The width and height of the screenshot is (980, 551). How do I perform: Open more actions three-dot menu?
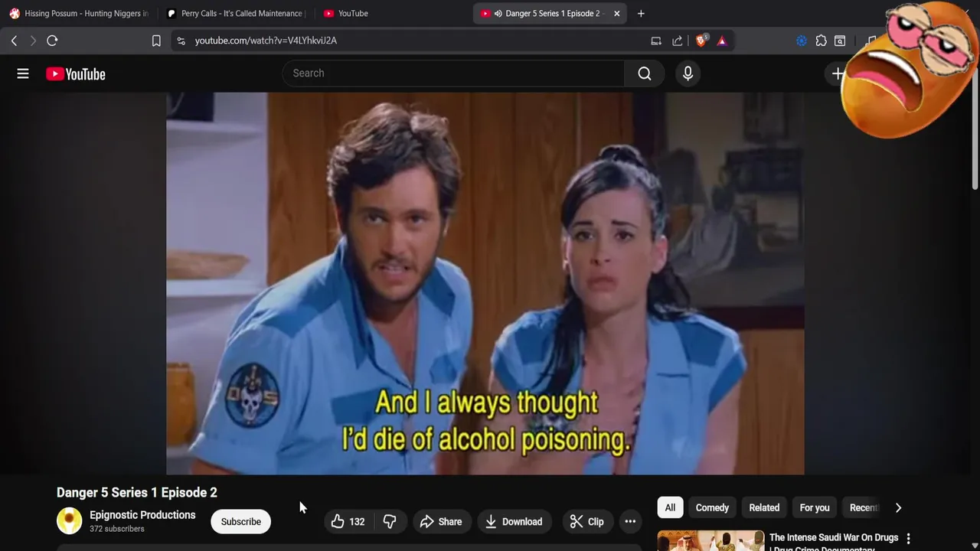tap(630, 521)
